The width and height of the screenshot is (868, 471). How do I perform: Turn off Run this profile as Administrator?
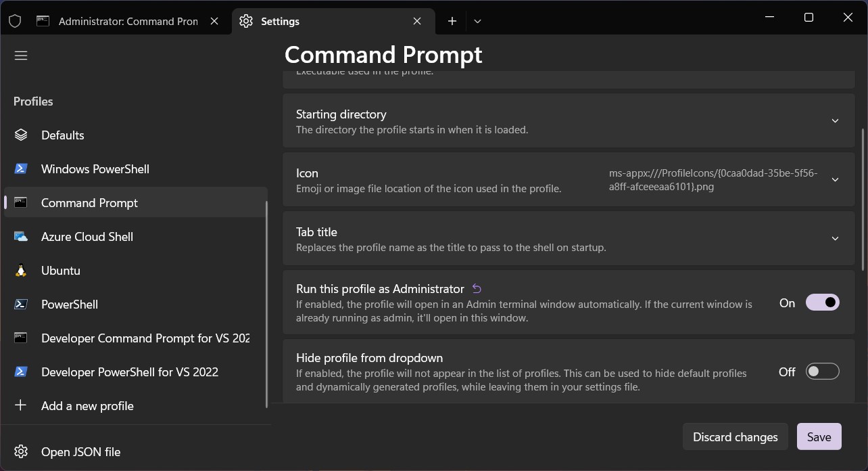point(822,302)
